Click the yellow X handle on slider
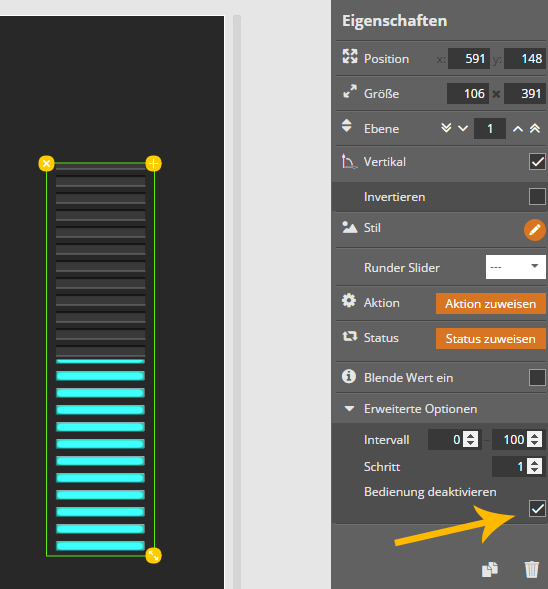Screen dimensions: 548x589 (x=47, y=163)
